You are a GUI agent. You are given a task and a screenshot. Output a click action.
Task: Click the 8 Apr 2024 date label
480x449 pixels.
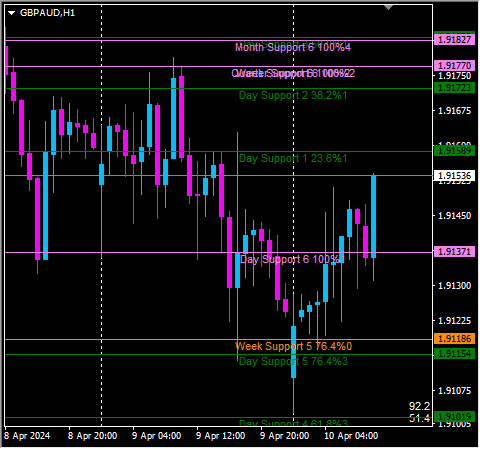(x=27, y=436)
